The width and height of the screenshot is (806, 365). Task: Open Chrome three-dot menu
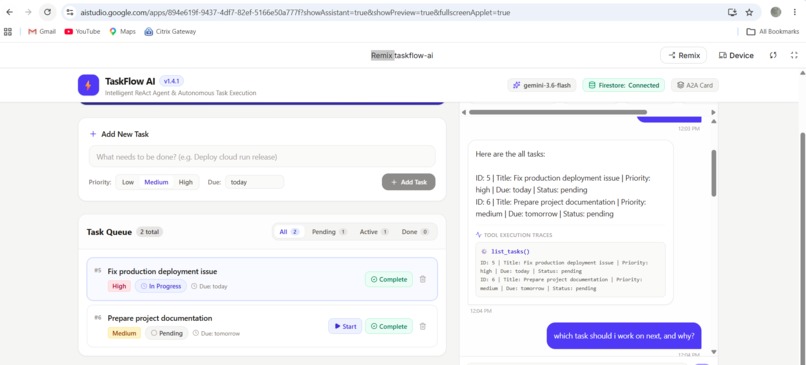click(x=794, y=12)
